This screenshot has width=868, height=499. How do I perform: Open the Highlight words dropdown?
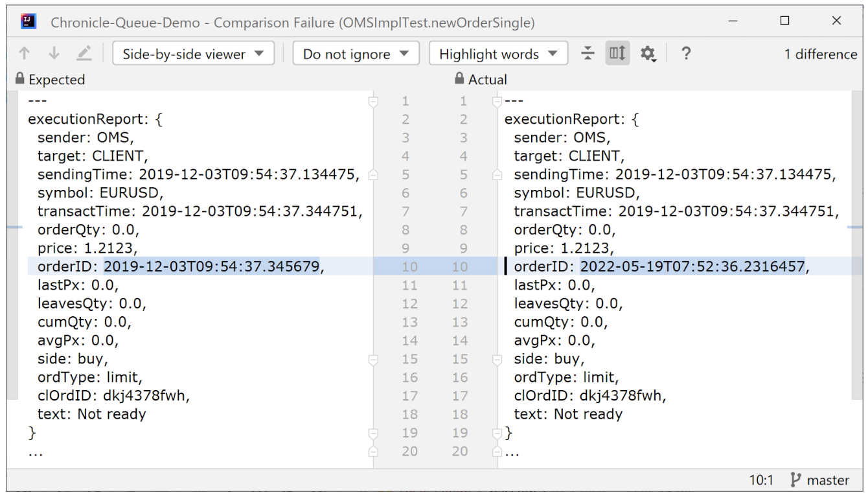pyautogui.click(x=498, y=54)
